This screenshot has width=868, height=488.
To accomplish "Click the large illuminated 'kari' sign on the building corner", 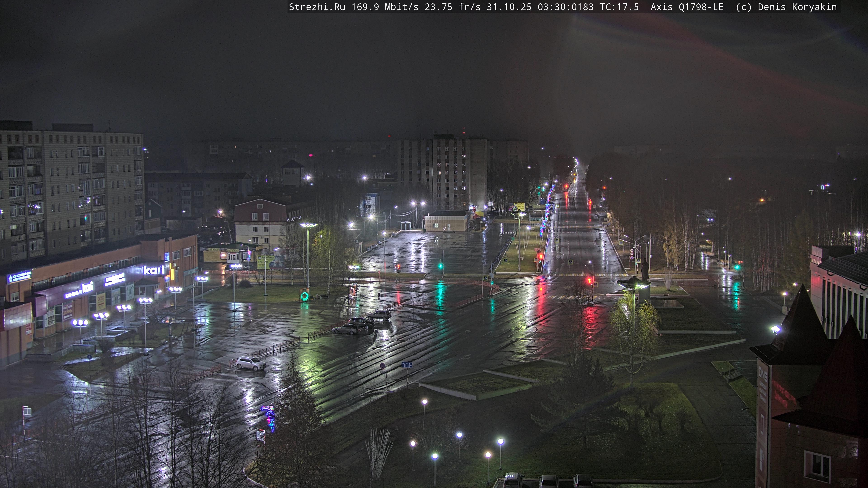I will pyautogui.click(x=154, y=270).
